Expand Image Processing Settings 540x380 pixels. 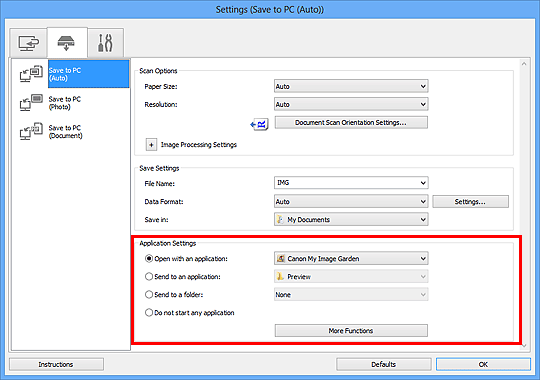click(151, 145)
